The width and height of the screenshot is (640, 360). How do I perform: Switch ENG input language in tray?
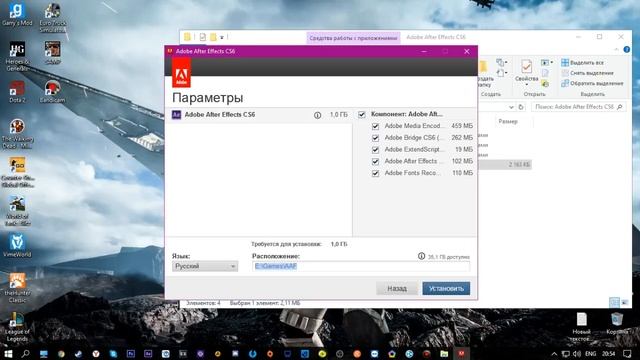pos(590,354)
